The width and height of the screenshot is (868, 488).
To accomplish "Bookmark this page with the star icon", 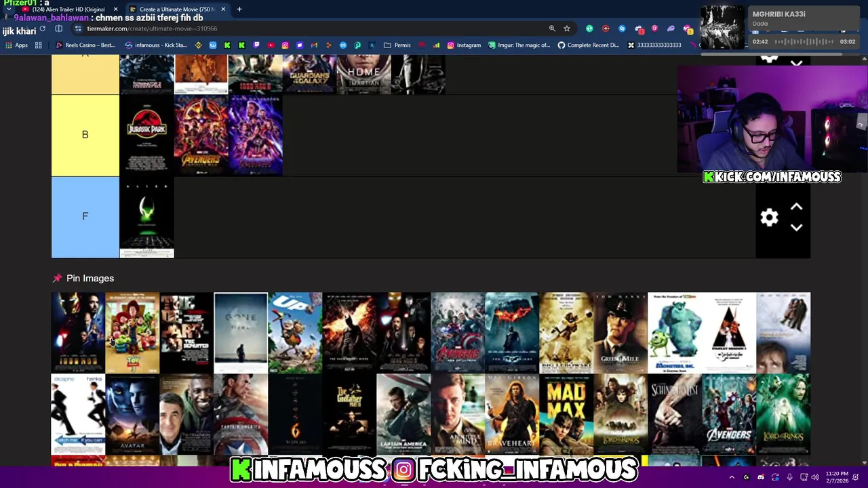I will pos(567,28).
